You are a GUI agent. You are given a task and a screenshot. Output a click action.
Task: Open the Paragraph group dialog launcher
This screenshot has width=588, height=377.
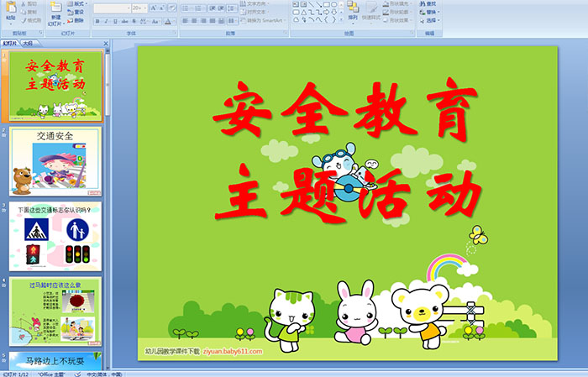coord(286,33)
